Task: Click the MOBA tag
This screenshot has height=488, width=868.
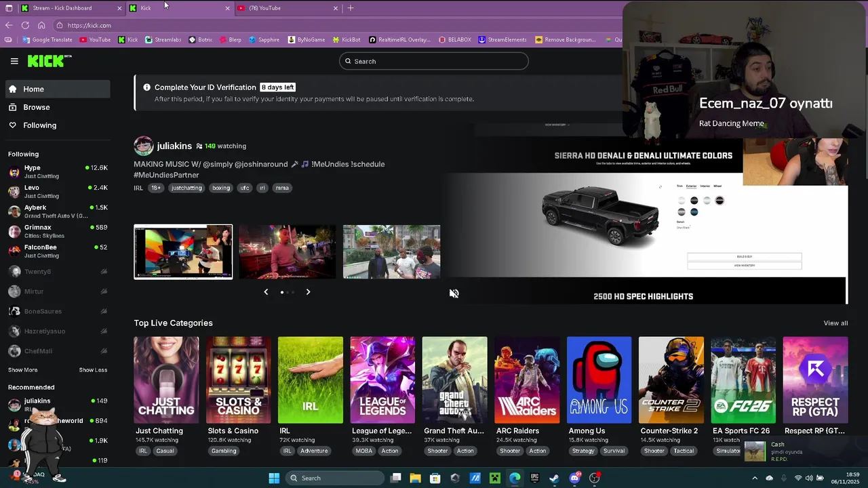Action: (363, 451)
